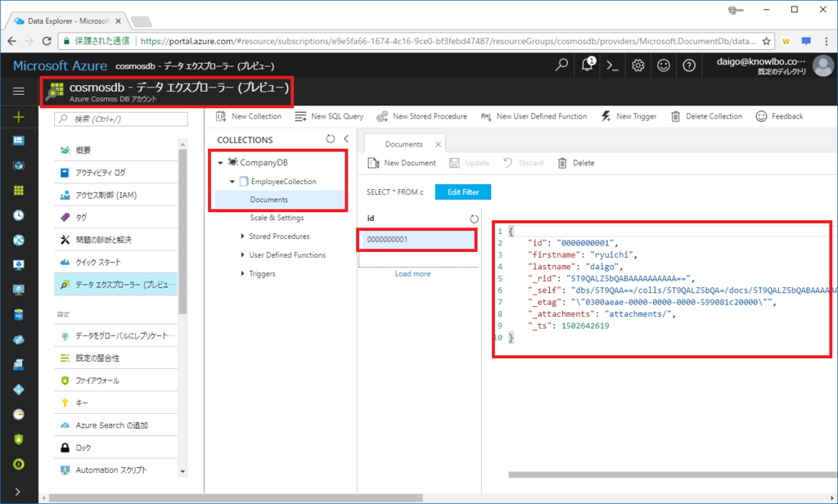Expand the left rail with bottom chevron
Image resolution: width=838 pixels, height=504 pixels.
18,492
